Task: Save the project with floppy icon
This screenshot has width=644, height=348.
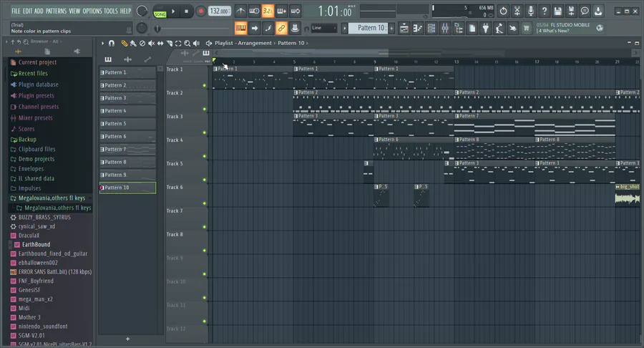Action: 557,11
